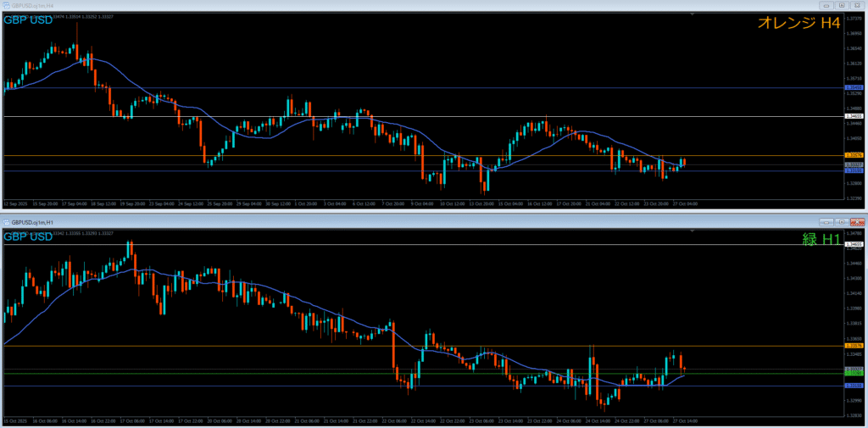Screen dimensions: 868x428
Task: Close the GBPUSD H1 chart window
Action: 859,222
